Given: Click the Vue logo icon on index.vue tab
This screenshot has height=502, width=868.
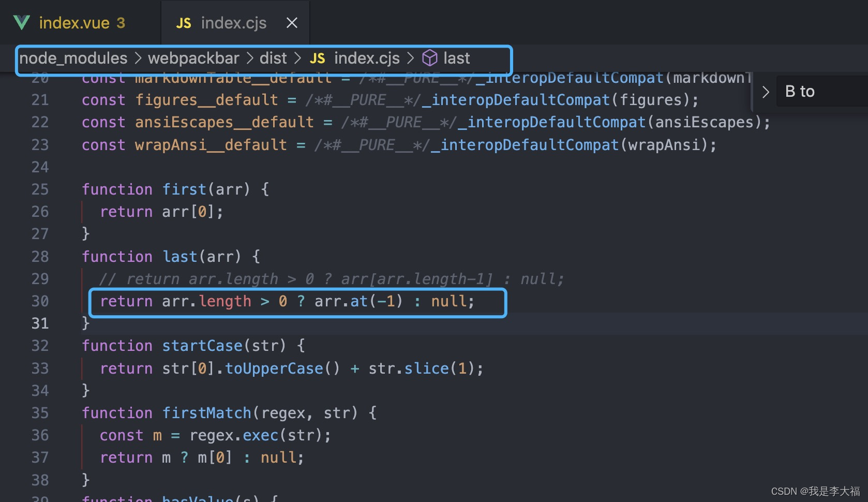Looking at the screenshot, I should (x=22, y=22).
